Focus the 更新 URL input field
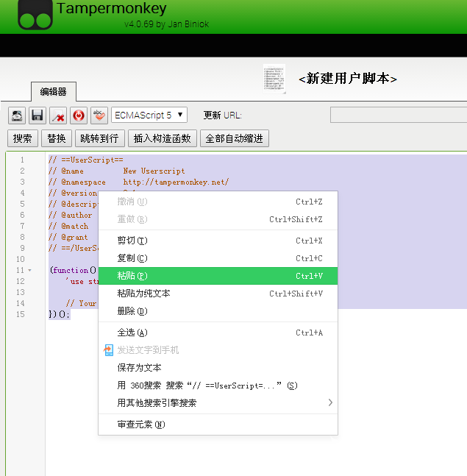Image resolution: width=467 pixels, height=476 pixels. coord(399,115)
